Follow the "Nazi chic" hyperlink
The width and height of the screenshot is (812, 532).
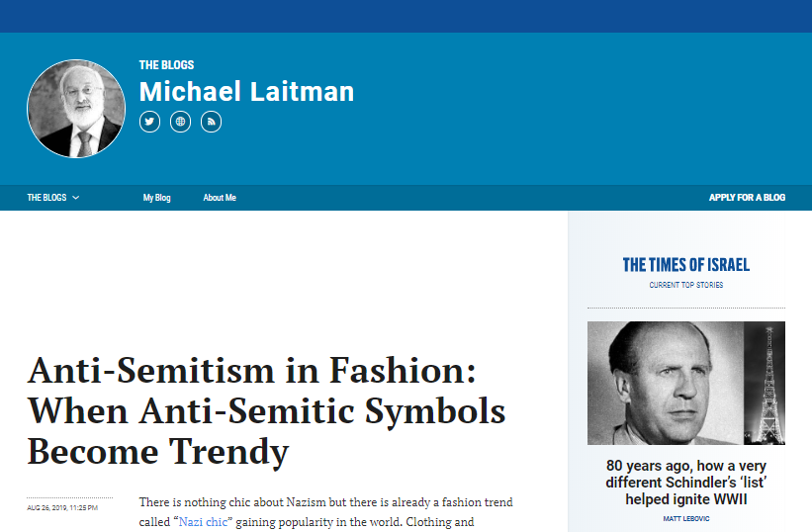203,521
